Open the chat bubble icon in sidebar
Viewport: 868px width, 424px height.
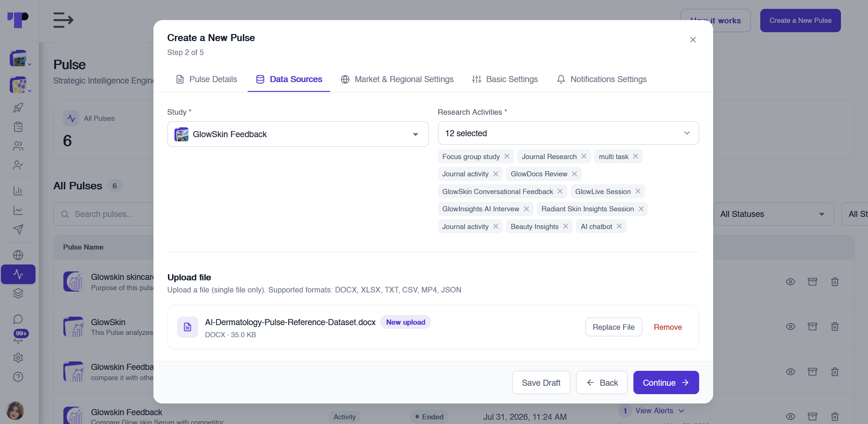tap(18, 319)
